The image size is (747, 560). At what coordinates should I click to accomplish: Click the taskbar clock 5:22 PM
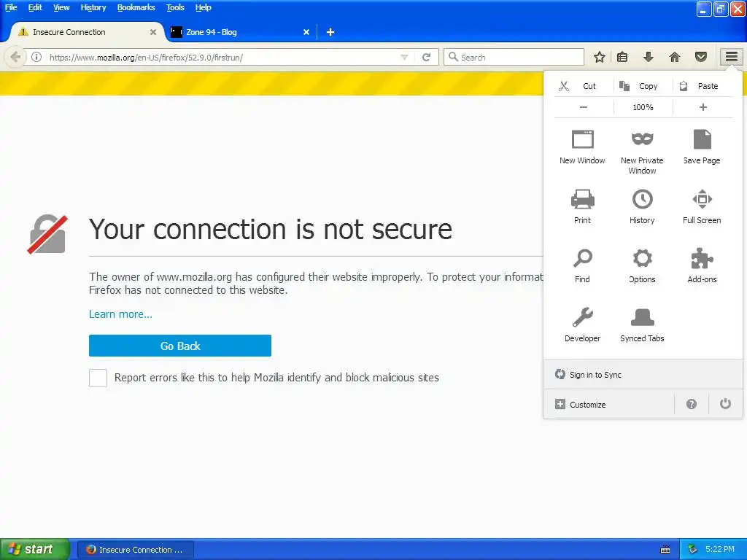click(720, 549)
